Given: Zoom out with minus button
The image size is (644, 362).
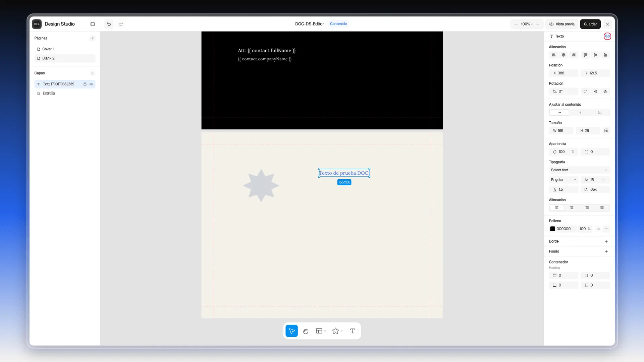Looking at the screenshot, I should point(516,24).
